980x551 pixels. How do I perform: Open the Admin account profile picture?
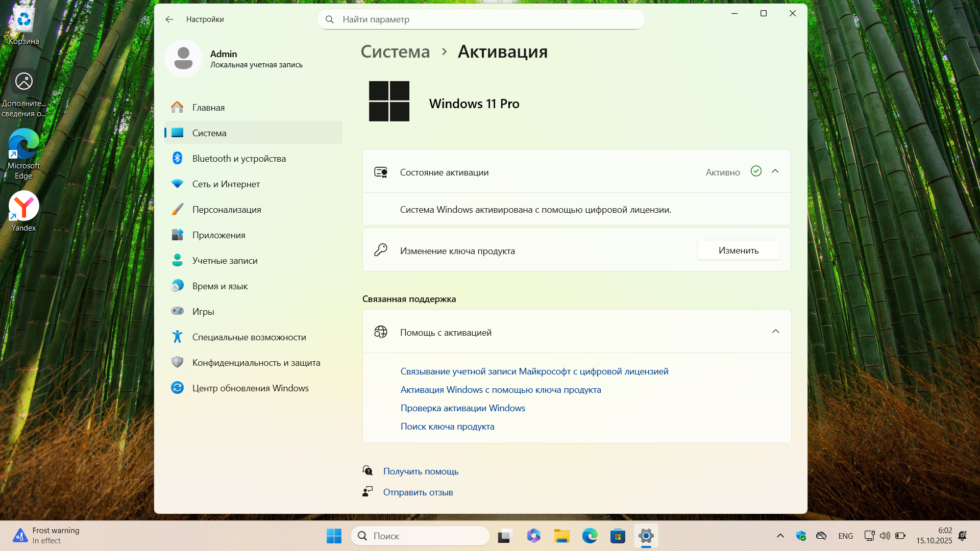[x=183, y=59]
